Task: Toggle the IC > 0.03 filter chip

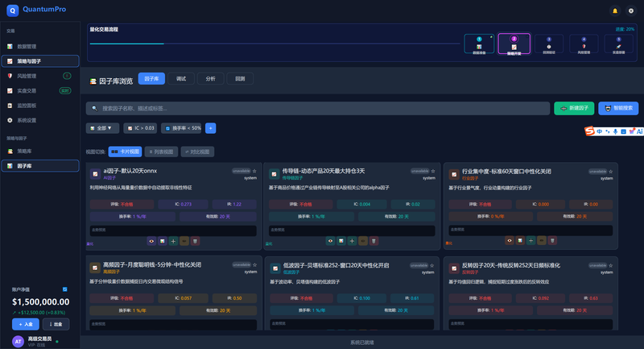Action: point(140,128)
